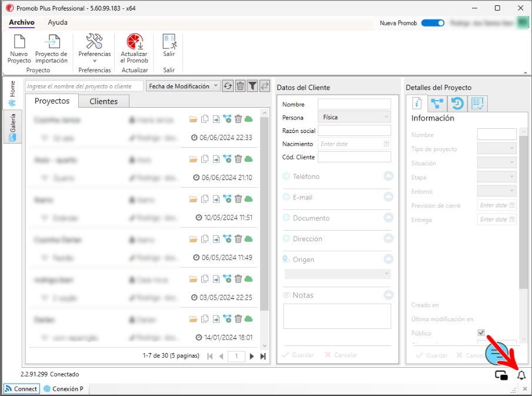Click the screens icon beside the bell
The width and height of the screenshot is (532, 396).
coord(501,375)
